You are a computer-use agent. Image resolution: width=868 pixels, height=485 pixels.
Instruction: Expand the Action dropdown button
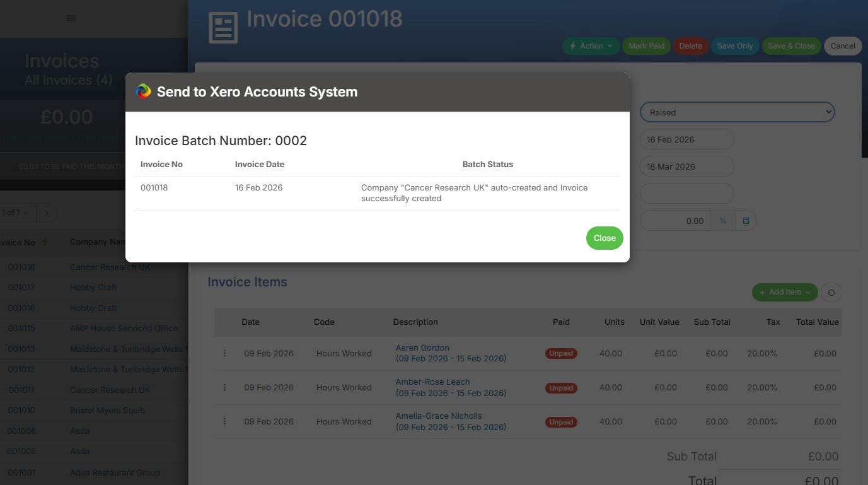[591, 46]
